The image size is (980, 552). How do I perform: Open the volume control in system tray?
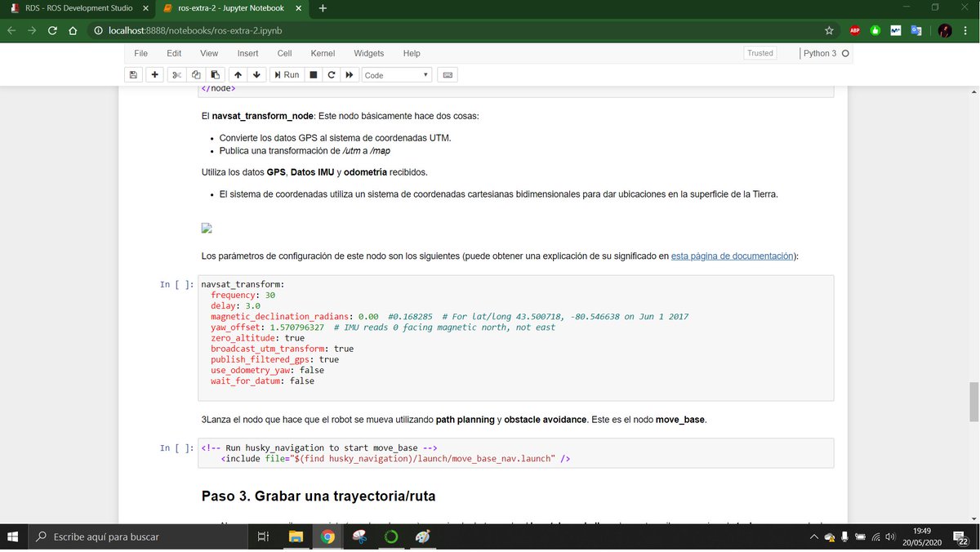(890, 536)
